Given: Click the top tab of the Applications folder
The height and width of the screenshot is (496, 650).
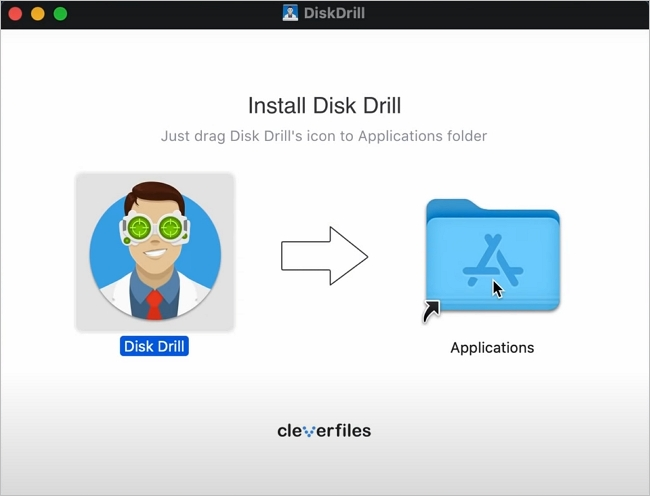Looking at the screenshot, I should click(455, 205).
